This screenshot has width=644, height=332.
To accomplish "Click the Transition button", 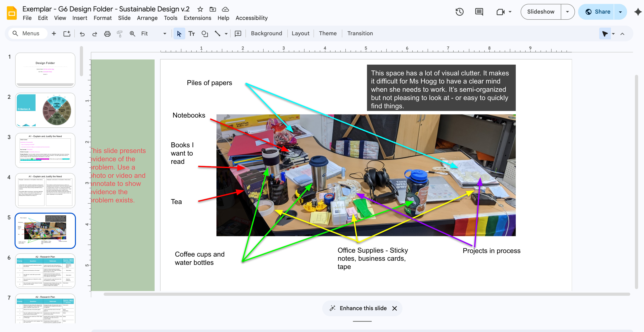I will [360, 33].
